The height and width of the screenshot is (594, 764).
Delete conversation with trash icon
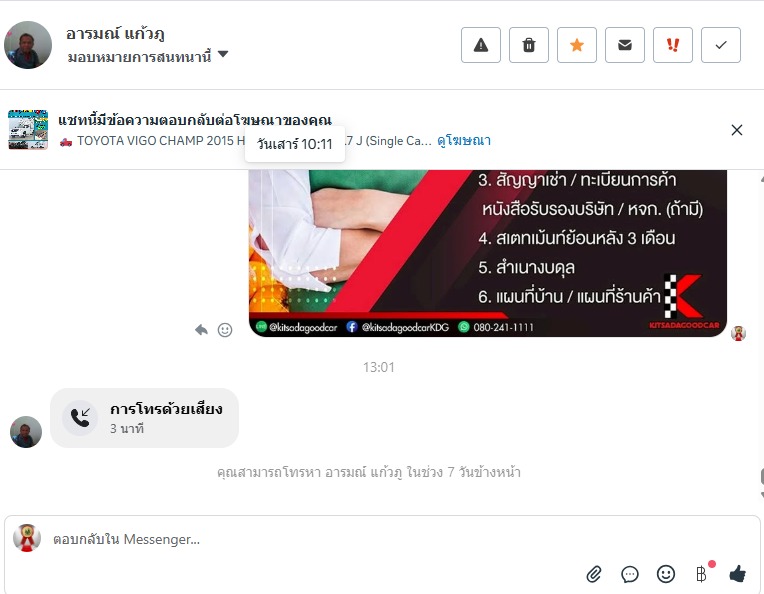(529, 45)
